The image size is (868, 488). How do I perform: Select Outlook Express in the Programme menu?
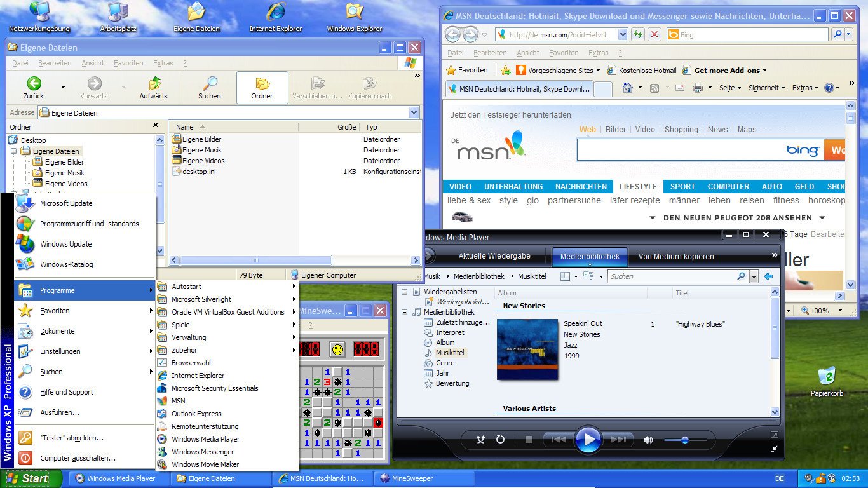pyautogui.click(x=227, y=414)
